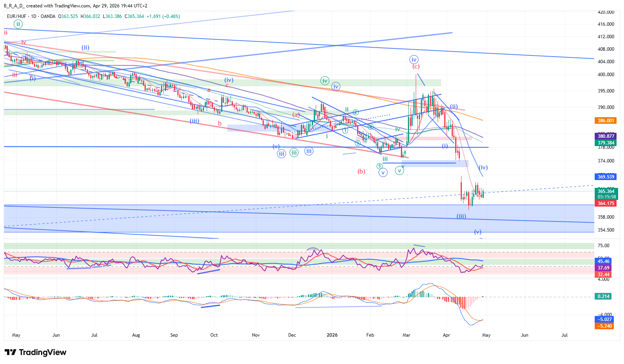Viewport: 624px width, 364px height.
Task: Click the circled blue iv above red (c)
Action: (414, 60)
